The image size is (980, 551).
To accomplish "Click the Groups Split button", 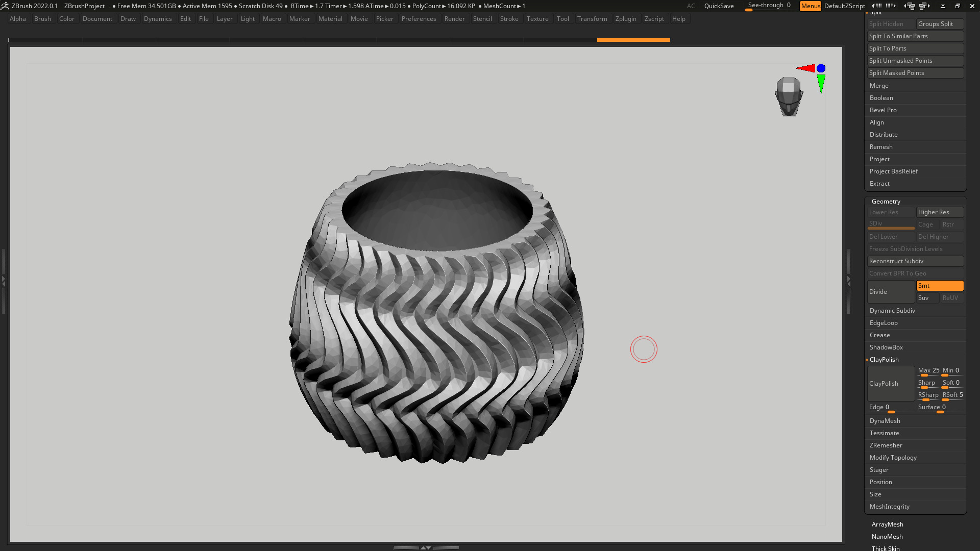I will 940,24.
